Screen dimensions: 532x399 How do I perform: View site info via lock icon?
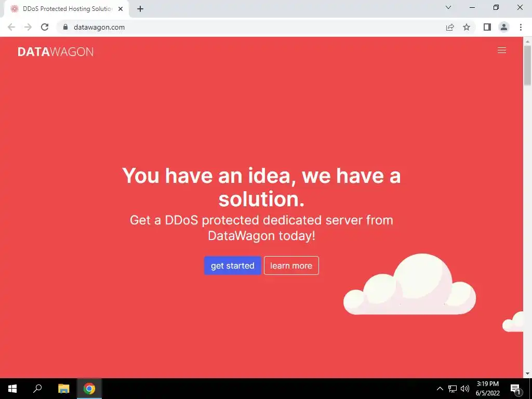click(65, 27)
